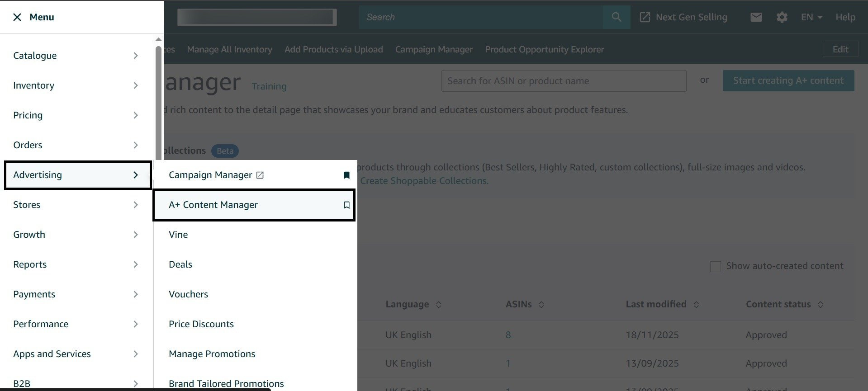The width and height of the screenshot is (868, 391).
Task: Select B2B in the side menu
Action: tap(22, 384)
